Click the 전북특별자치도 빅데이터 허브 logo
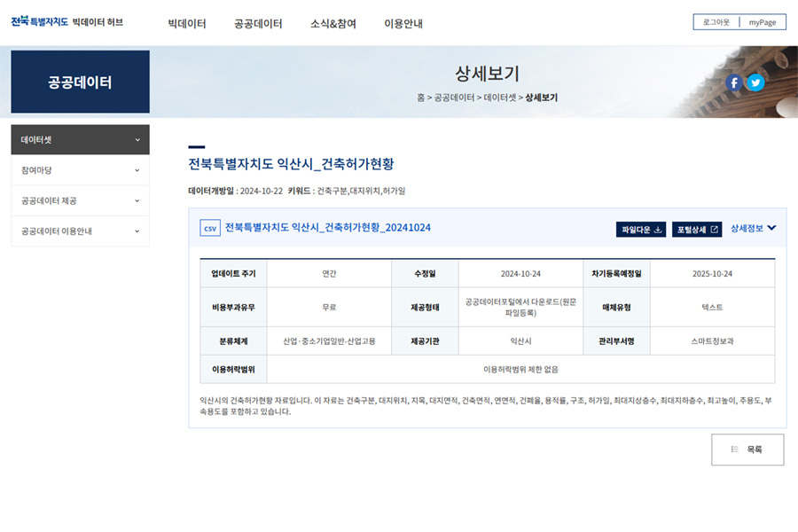The height and width of the screenshot is (532, 798). click(67, 22)
